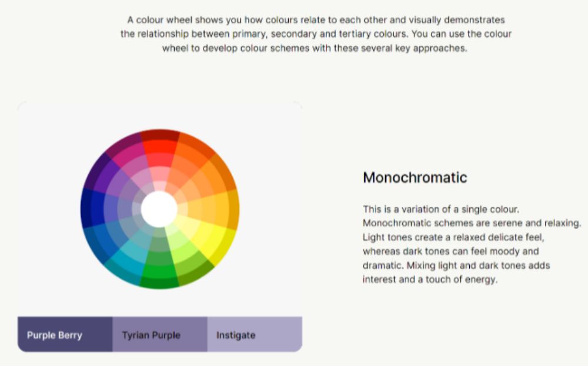Select the orange outer segment at wheel's upper right
The width and height of the screenshot is (588, 366).
223,172
